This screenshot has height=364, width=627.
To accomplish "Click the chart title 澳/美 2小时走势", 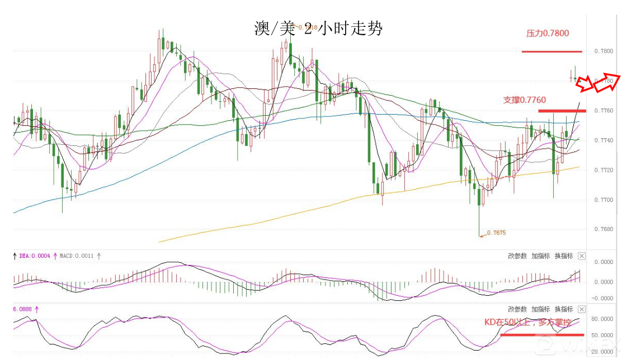I will coord(318,29).
